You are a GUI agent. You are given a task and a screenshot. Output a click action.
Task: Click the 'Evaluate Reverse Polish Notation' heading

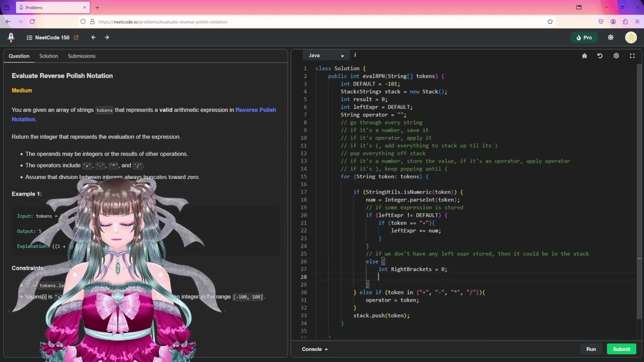62,76
